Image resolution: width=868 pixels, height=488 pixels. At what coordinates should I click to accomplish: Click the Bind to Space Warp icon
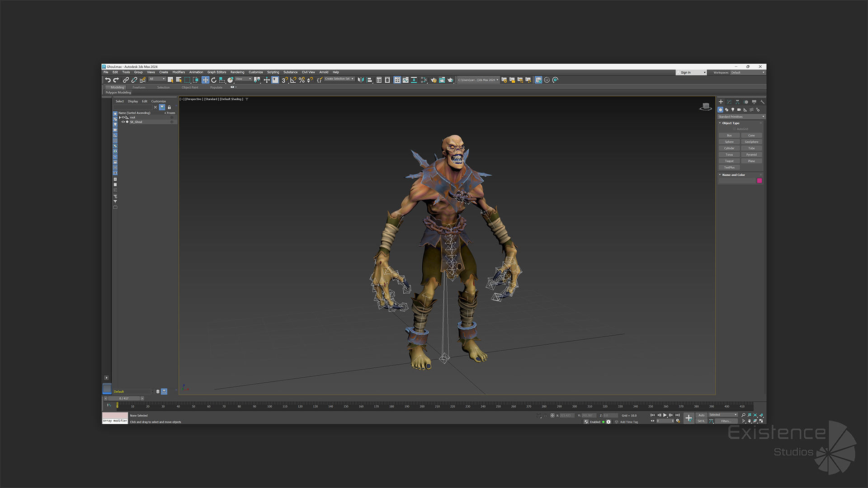coord(142,80)
